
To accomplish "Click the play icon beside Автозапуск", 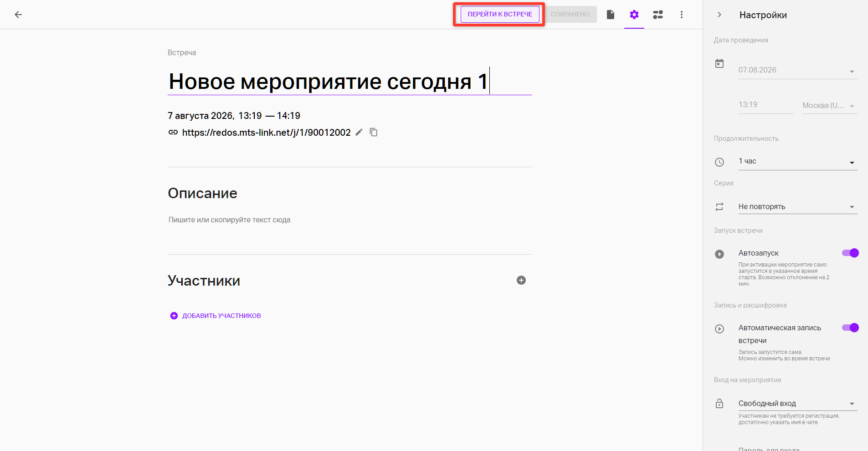I will coord(719,254).
